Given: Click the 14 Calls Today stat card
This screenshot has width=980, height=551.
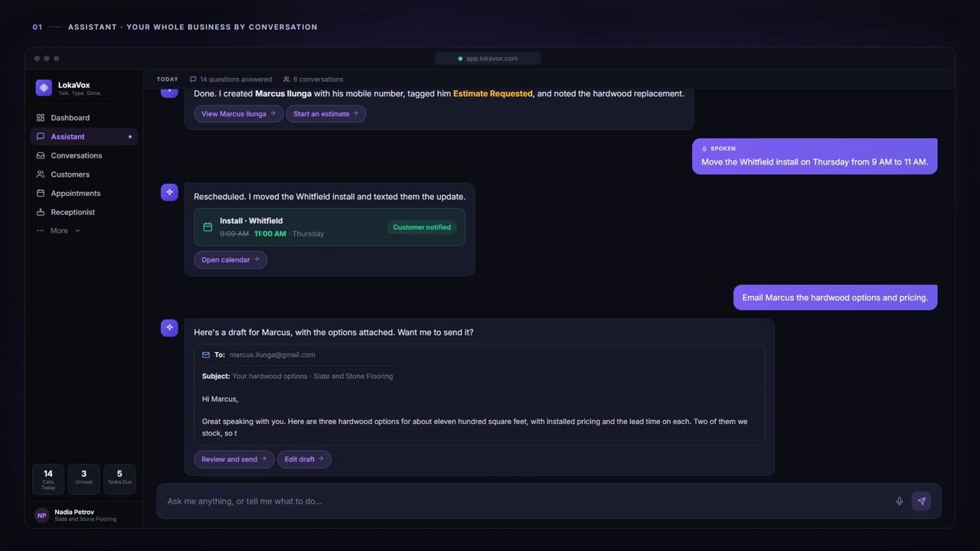Looking at the screenshot, I should pos(48,479).
